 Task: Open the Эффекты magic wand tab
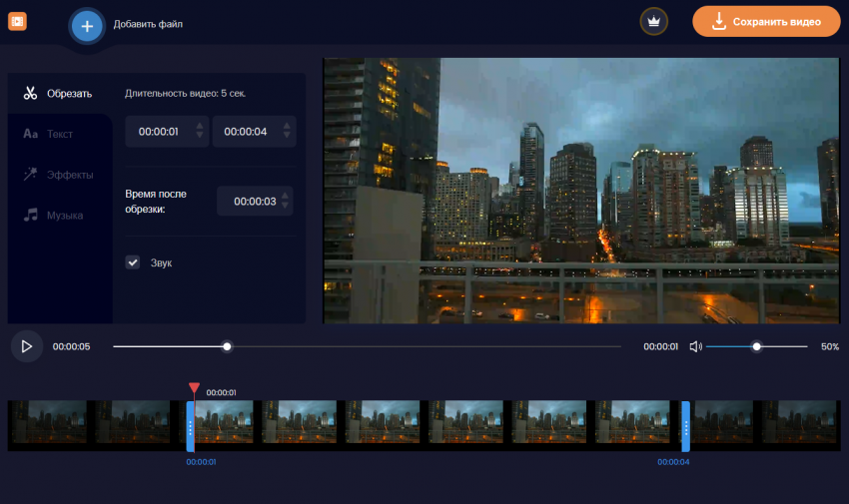pos(59,174)
